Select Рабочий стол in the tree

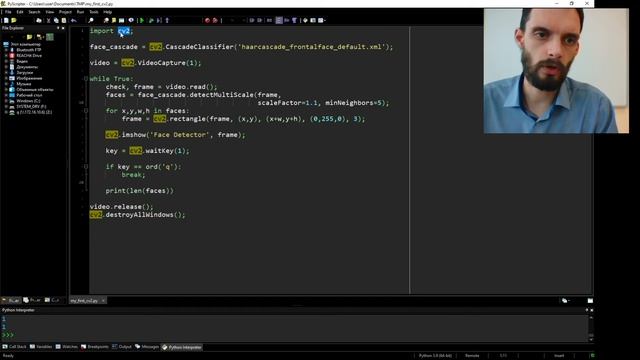tap(29, 95)
